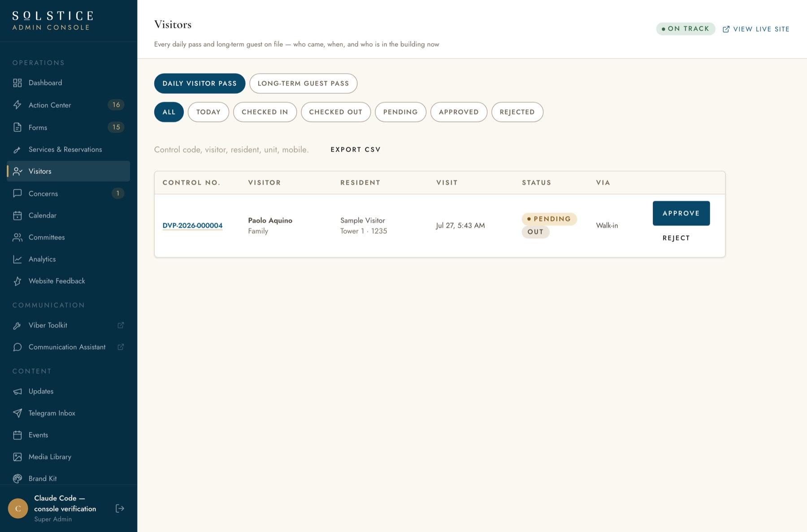807x532 pixels.
Task: Click the Media Library image icon
Action: 17,457
